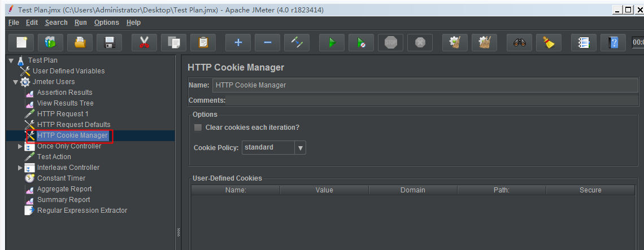Click the Name input field

[425, 85]
